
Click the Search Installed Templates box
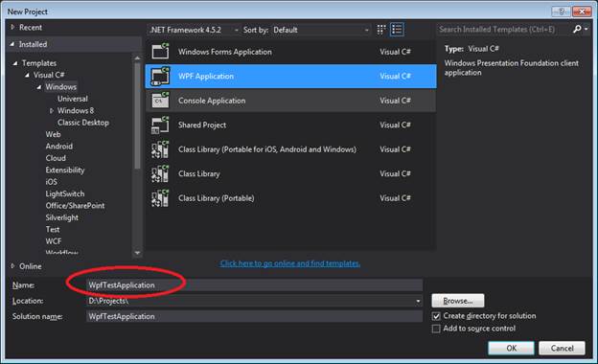pyautogui.click(x=504, y=29)
